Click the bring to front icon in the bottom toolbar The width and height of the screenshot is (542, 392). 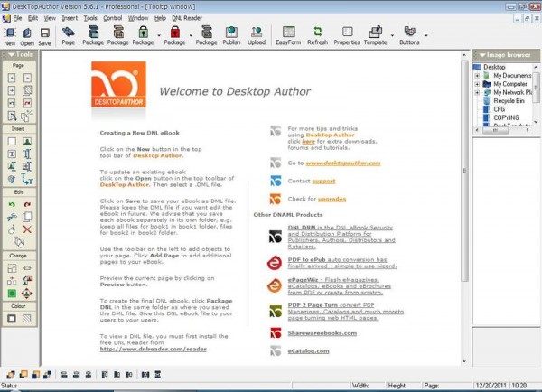(11, 374)
